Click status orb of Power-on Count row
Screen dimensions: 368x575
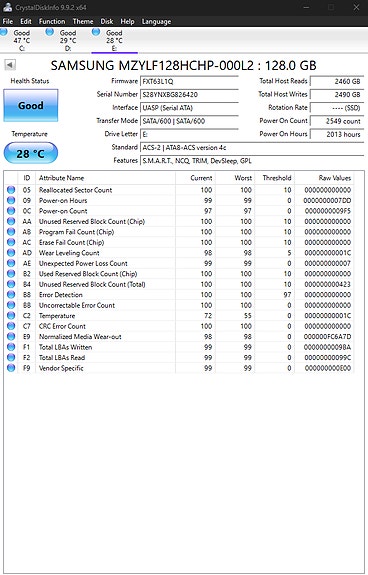click(11, 211)
